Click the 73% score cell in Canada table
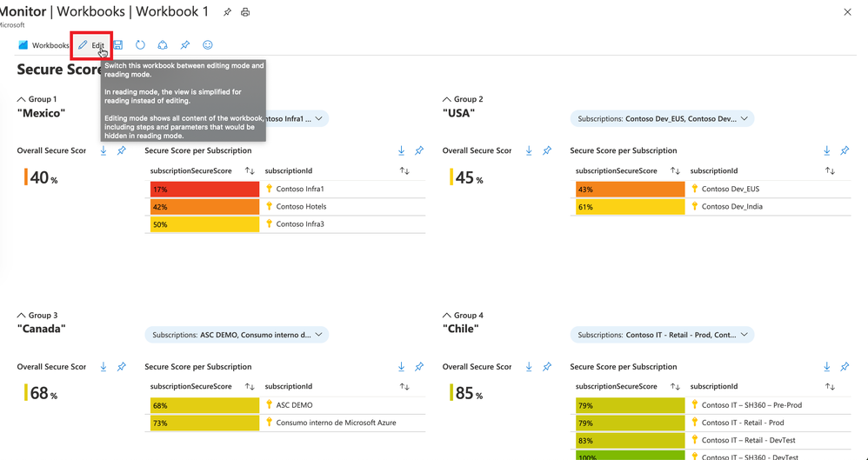Image resolution: width=868 pixels, height=460 pixels. (x=204, y=423)
